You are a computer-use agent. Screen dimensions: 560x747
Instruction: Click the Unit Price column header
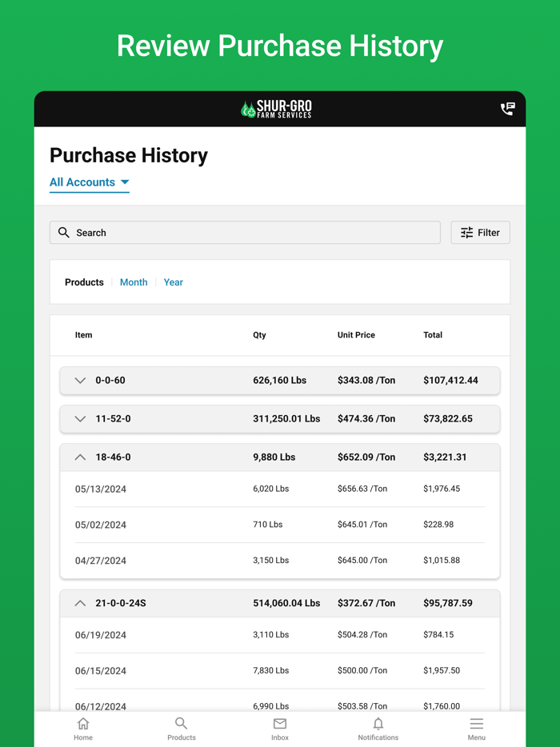click(356, 335)
